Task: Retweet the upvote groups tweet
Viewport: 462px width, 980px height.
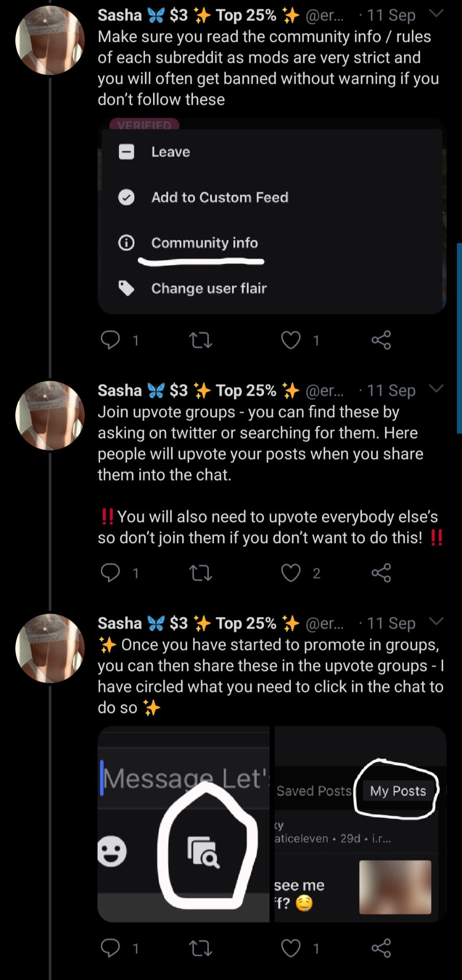Action: (201, 573)
